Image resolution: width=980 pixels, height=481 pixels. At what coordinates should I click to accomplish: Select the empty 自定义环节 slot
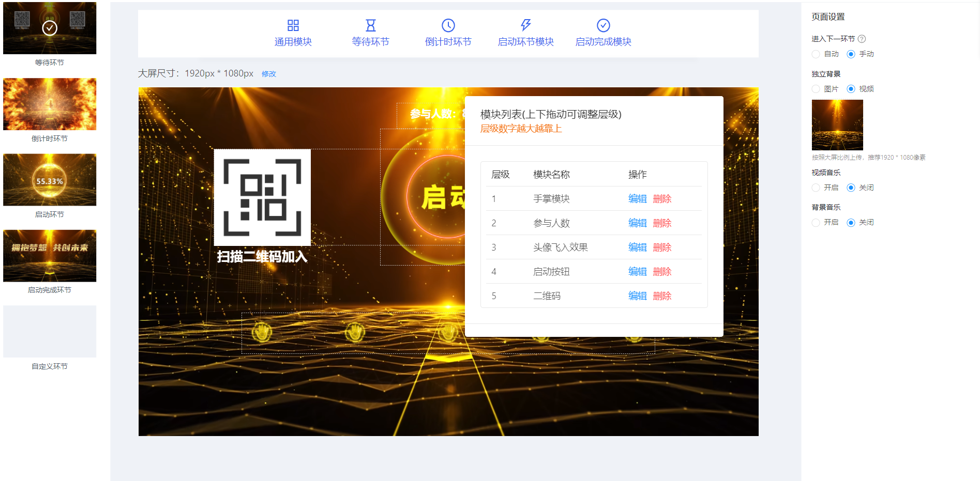(50, 331)
